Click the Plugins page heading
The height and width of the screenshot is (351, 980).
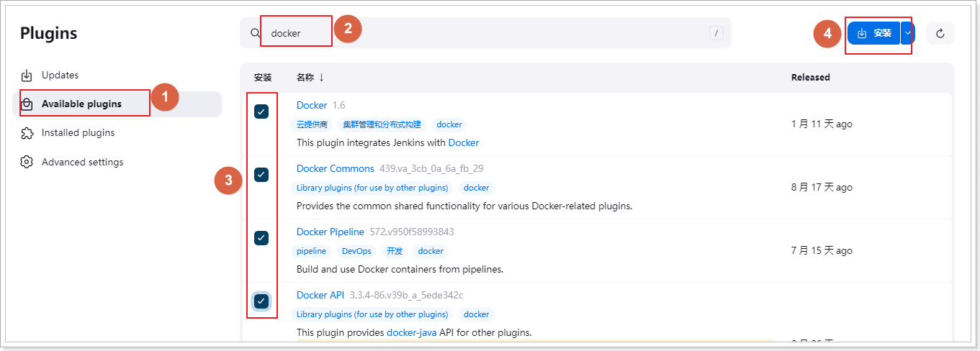48,33
